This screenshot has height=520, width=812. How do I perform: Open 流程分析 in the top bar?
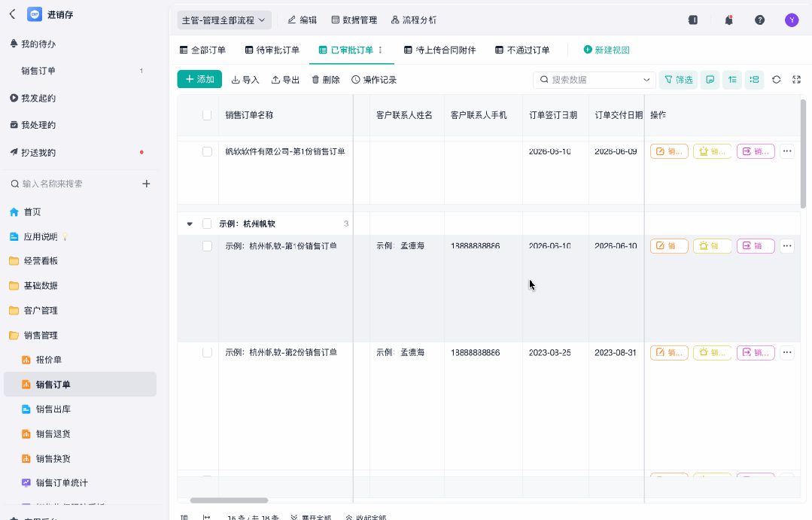pyautogui.click(x=414, y=20)
